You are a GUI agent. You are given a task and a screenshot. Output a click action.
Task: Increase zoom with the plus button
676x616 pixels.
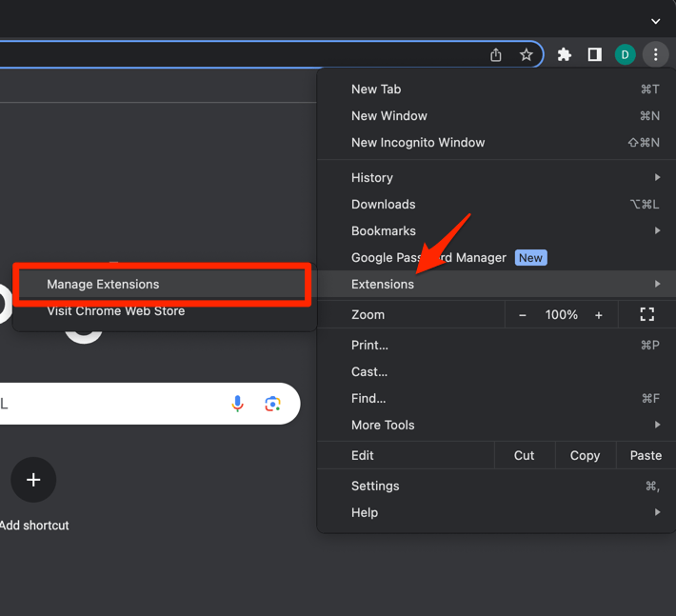pos(598,315)
